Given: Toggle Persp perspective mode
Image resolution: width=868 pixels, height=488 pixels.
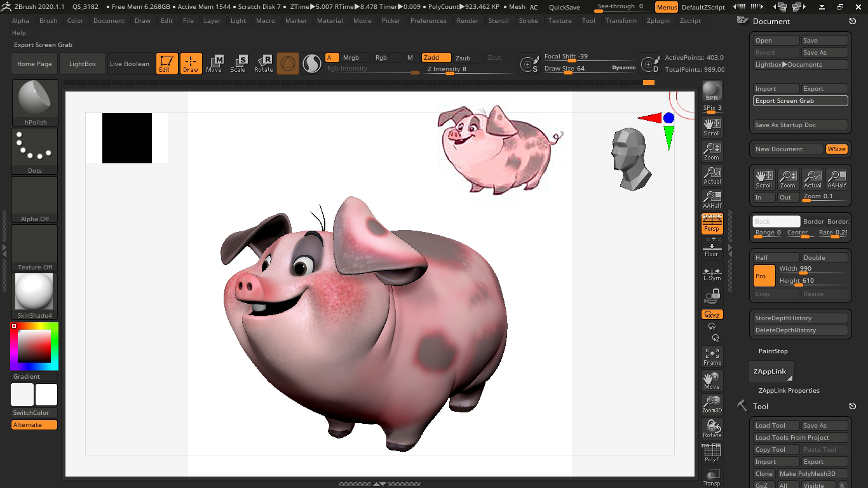Looking at the screenshot, I should click(712, 224).
